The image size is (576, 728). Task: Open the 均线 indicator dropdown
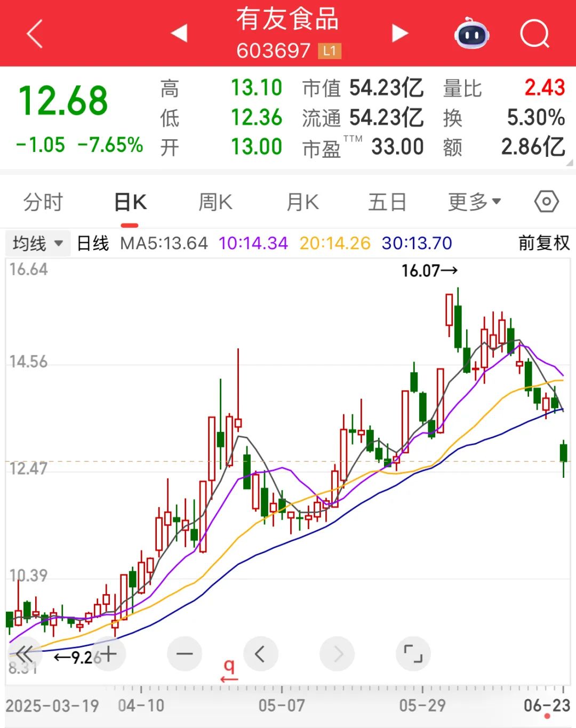click(x=37, y=244)
